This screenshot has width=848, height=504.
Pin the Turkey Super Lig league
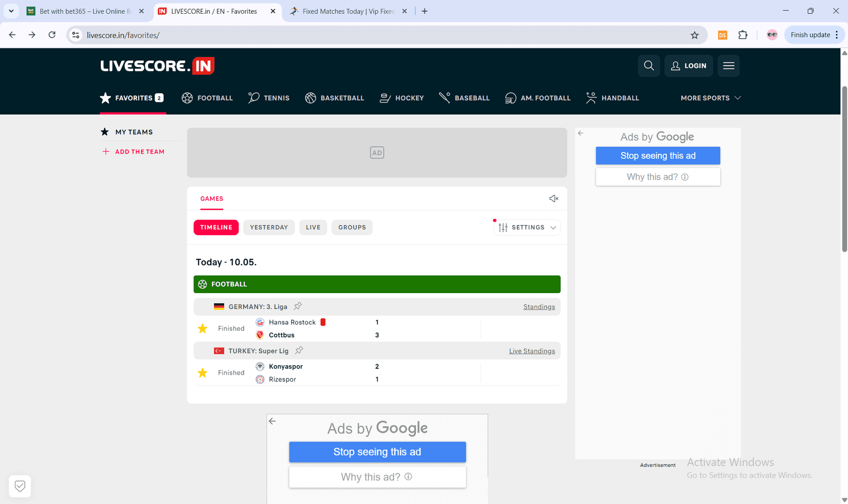pyautogui.click(x=299, y=350)
